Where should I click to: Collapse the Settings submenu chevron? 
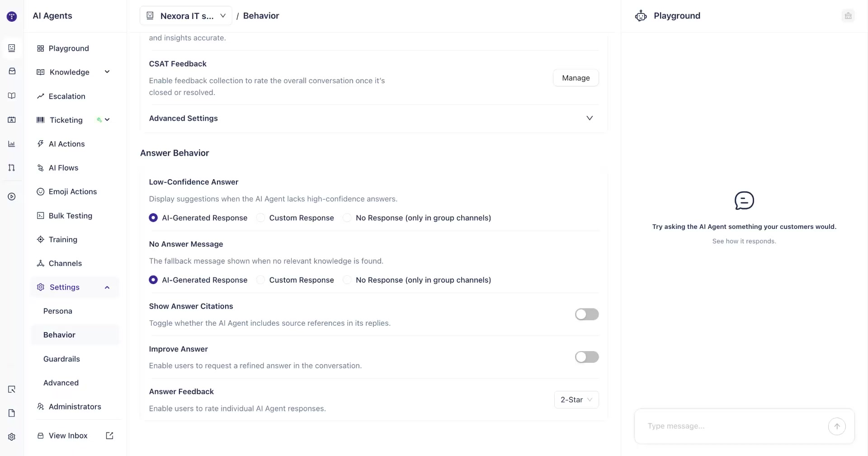click(x=107, y=287)
